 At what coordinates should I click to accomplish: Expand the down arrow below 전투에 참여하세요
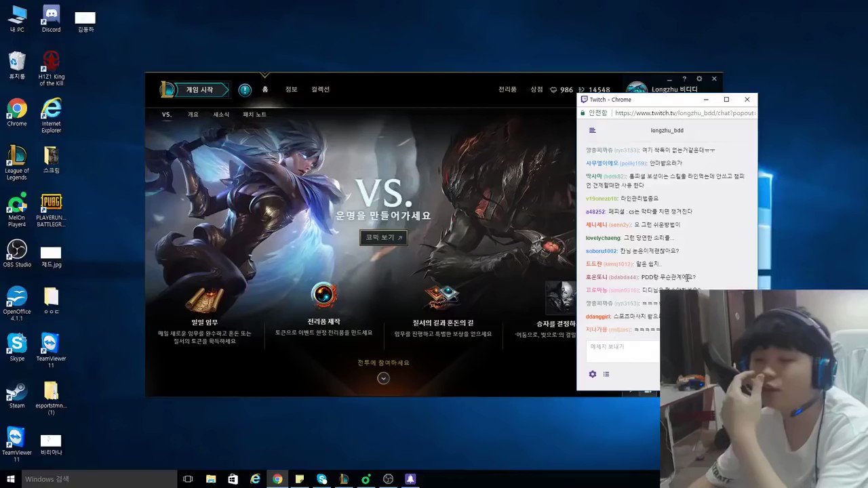point(383,378)
